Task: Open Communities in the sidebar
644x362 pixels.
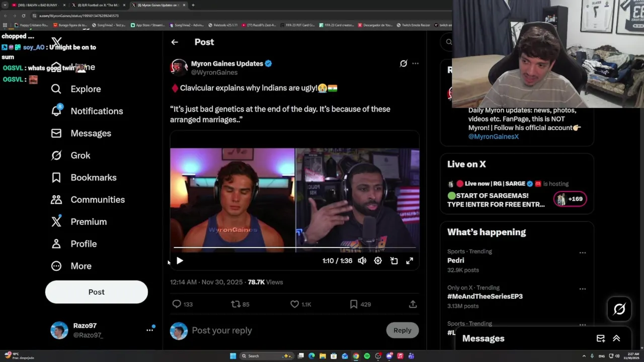Action: pos(88,200)
